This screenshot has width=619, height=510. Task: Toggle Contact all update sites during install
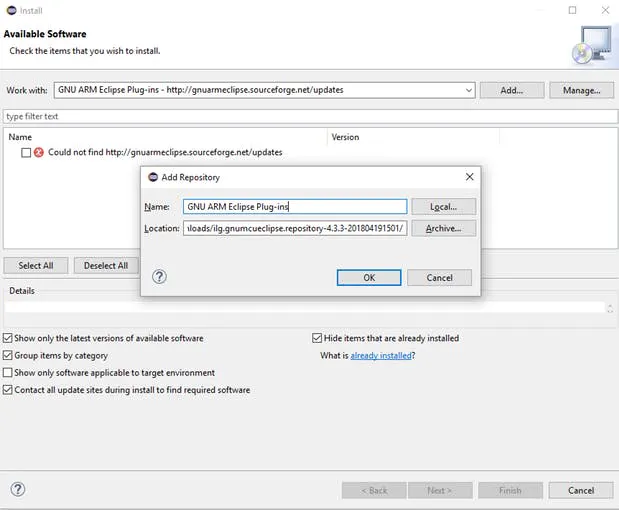pos(8,390)
